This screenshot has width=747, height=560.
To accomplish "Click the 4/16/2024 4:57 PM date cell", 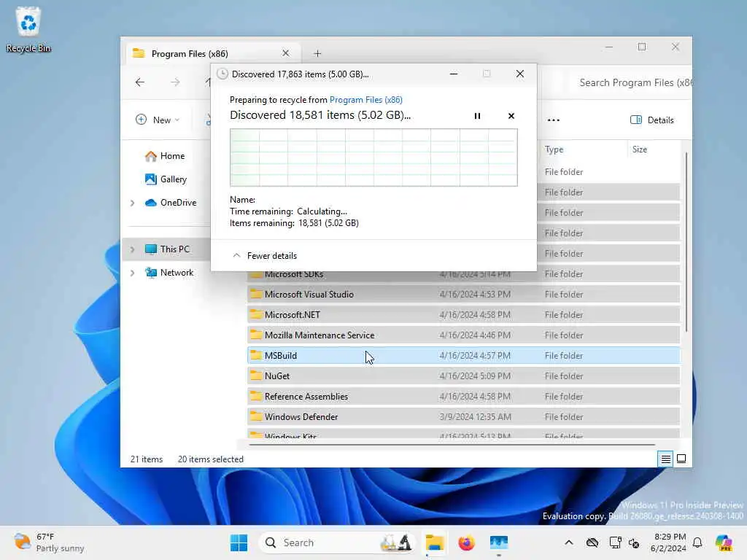I will coord(475,356).
